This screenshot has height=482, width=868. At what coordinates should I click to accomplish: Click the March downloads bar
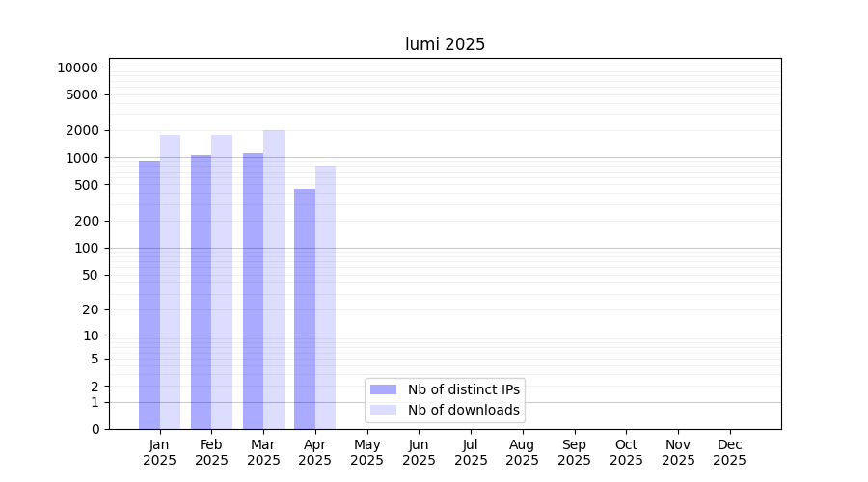(x=274, y=280)
